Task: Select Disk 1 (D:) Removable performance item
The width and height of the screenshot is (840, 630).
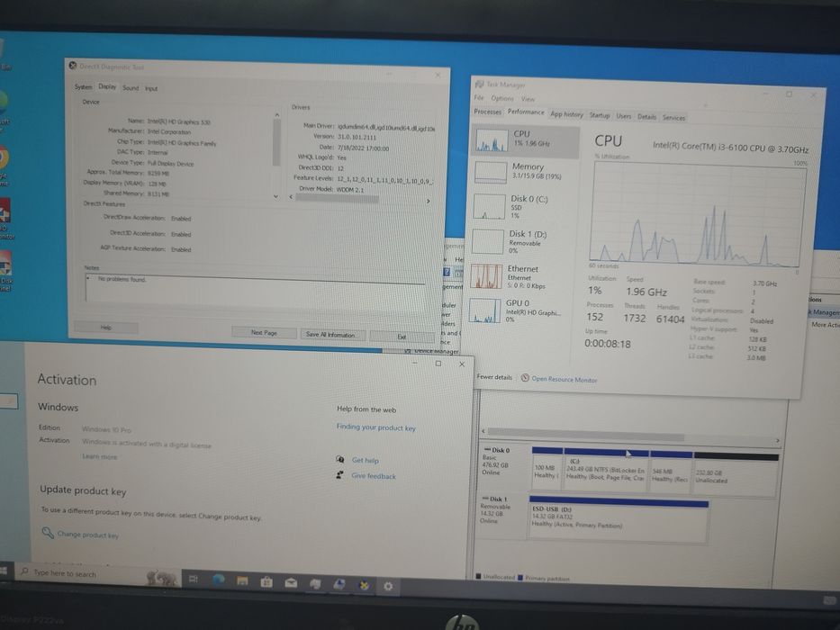Action: point(523,241)
